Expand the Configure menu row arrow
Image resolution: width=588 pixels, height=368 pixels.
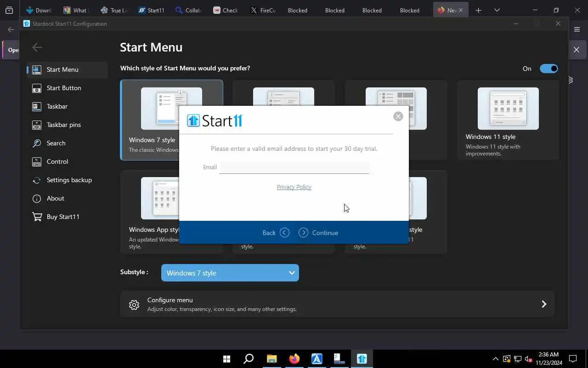(x=544, y=304)
